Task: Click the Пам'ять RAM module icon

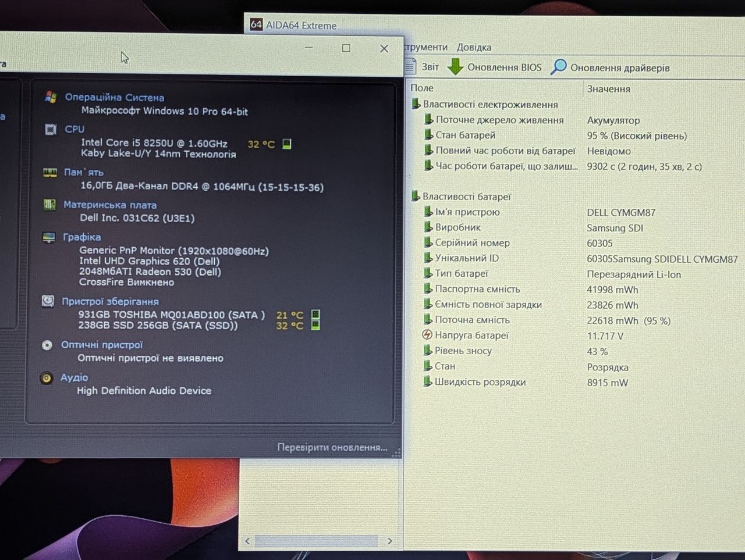Action: point(50,172)
